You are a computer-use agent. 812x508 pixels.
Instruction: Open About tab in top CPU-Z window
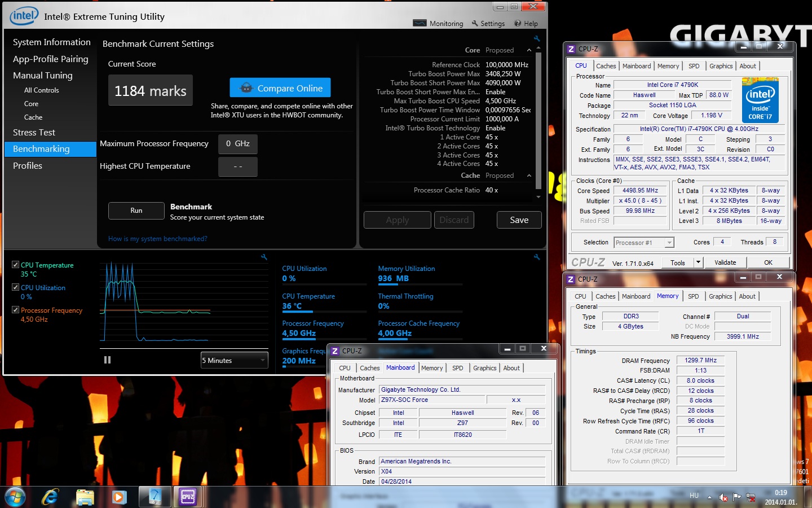click(x=748, y=66)
